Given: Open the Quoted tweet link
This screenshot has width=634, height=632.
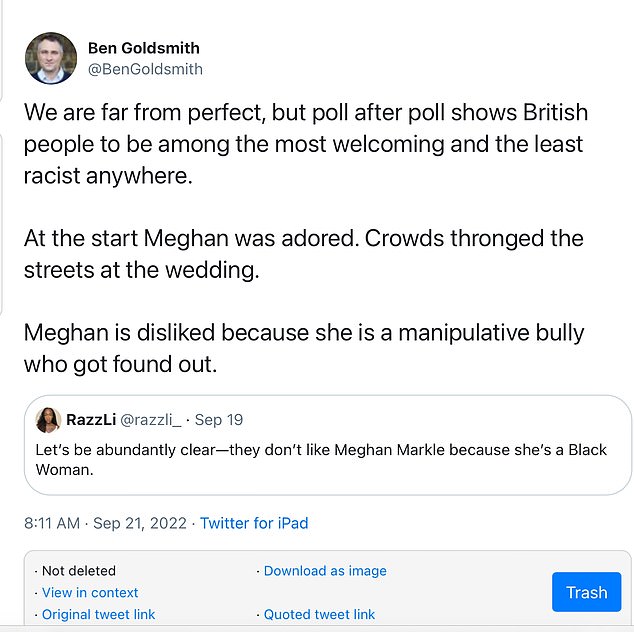Looking at the screenshot, I should pyautogui.click(x=319, y=614).
